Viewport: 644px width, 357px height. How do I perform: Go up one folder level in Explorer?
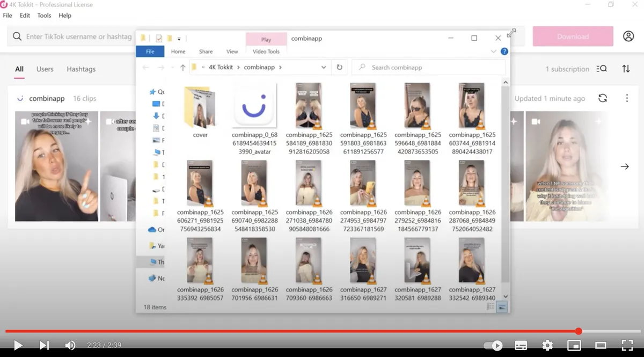[182, 68]
